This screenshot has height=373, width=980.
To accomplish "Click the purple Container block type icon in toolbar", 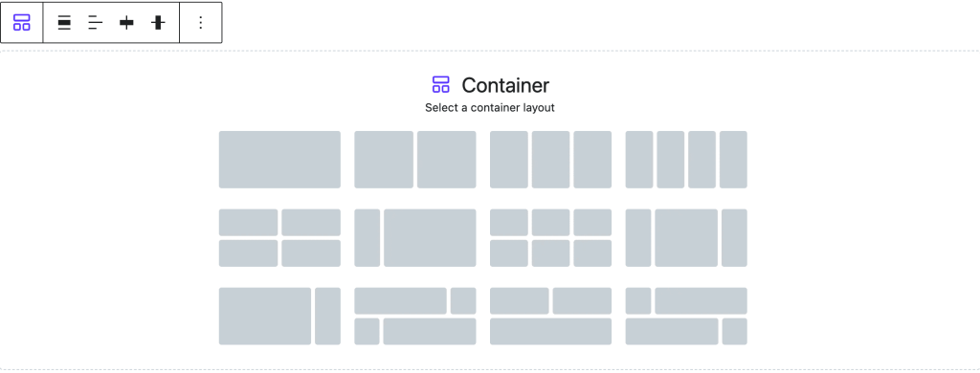I will point(22,23).
